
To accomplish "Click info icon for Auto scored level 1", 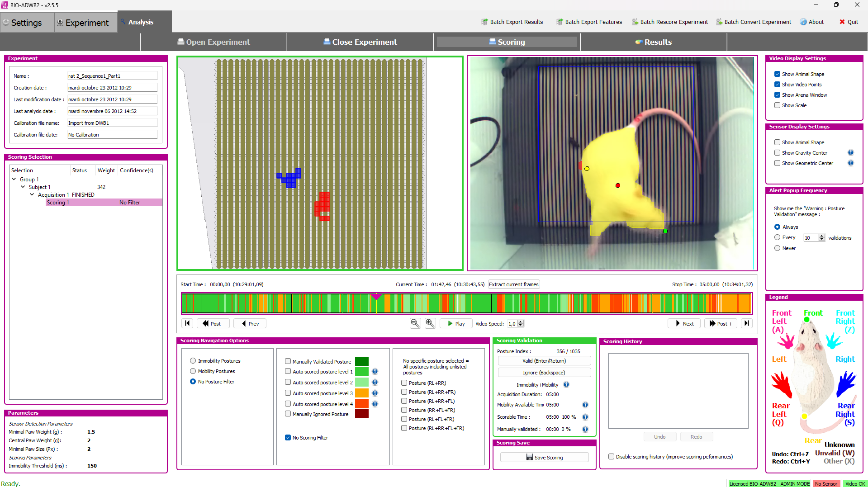I will [375, 372].
